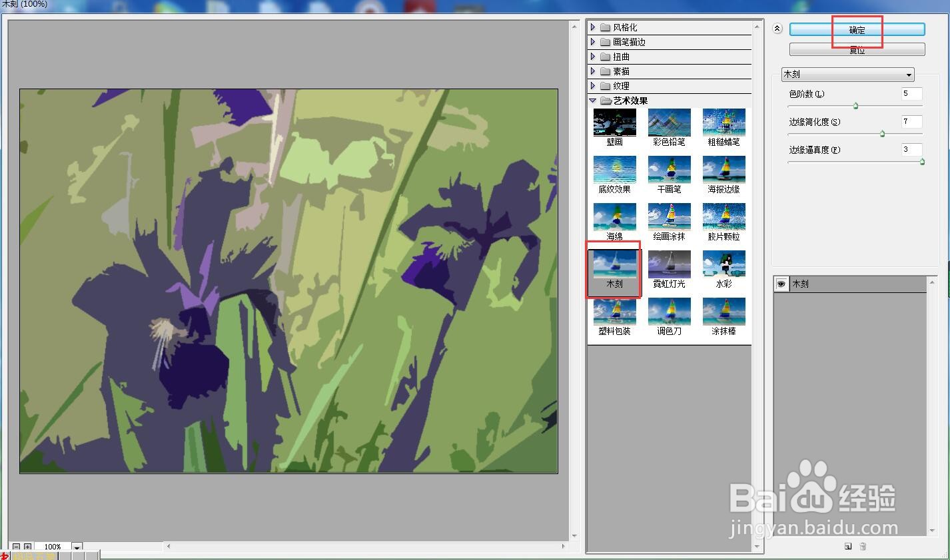The image size is (950, 560).
Task: Select the 涂抹棒 filter thumbnail
Action: pos(723,312)
